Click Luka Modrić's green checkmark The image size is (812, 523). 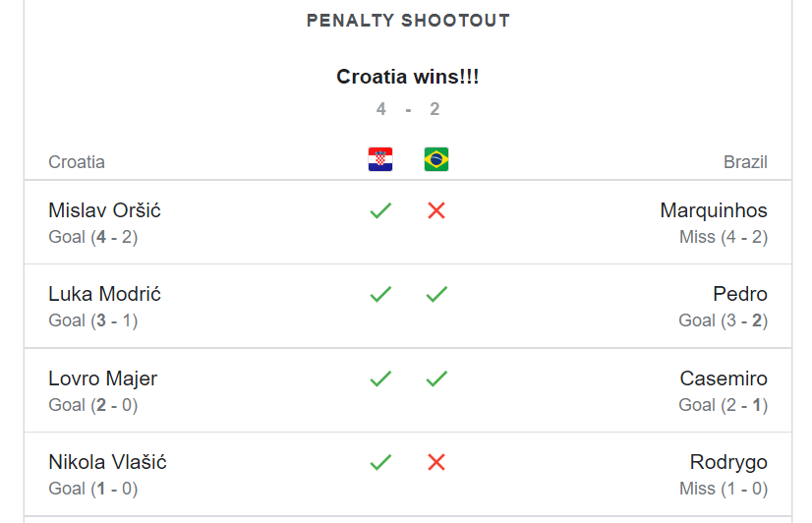(380, 294)
